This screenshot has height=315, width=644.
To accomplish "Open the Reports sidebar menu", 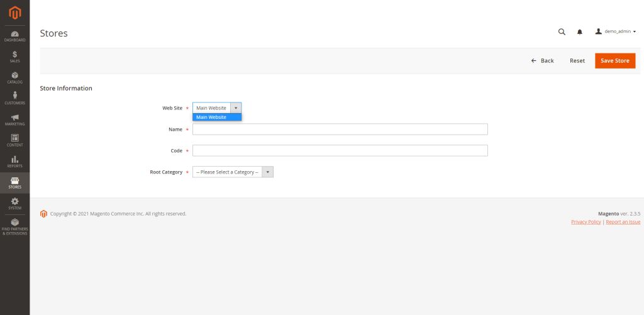I will pyautogui.click(x=15, y=162).
